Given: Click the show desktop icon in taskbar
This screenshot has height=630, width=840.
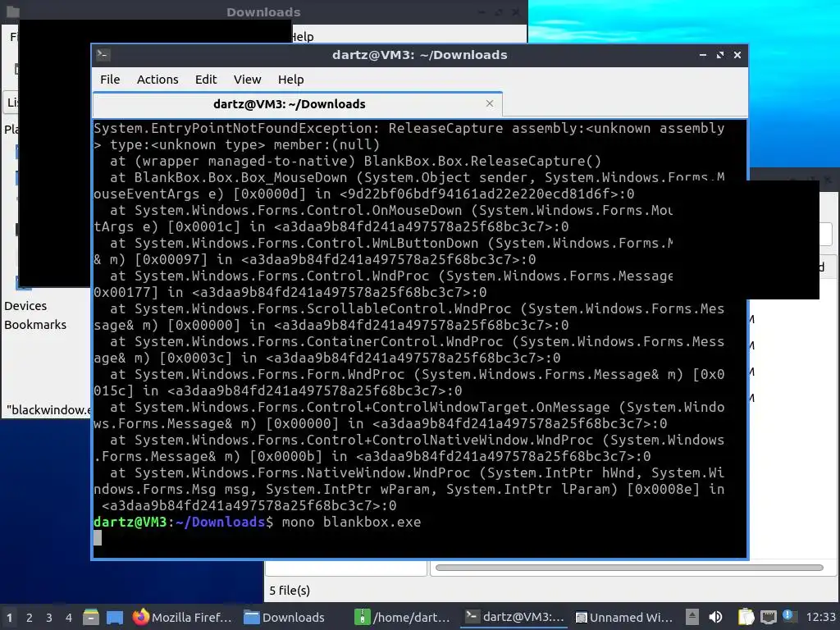Looking at the screenshot, I should [x=114, y=617].
